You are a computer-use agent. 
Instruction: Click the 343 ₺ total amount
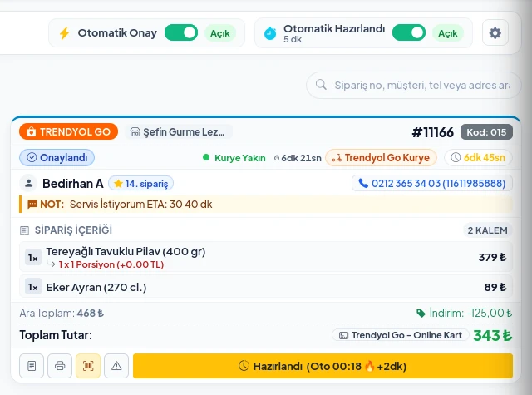coord(493,336)
